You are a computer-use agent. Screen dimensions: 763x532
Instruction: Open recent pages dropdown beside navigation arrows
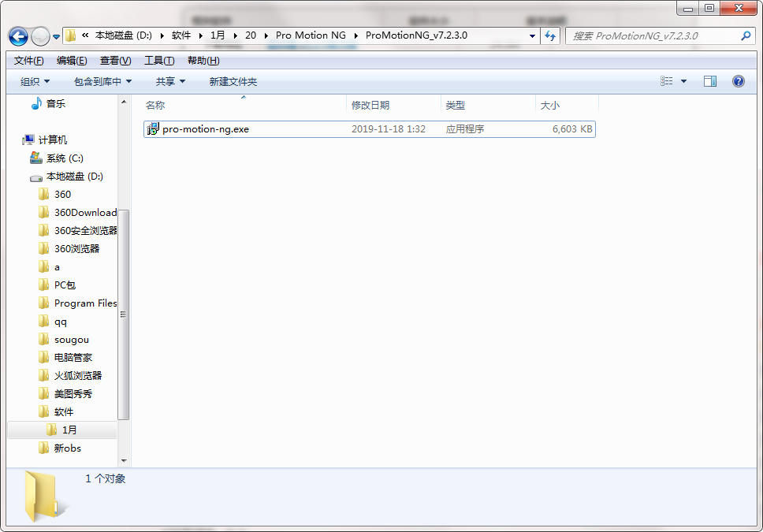tap(57, 37)
